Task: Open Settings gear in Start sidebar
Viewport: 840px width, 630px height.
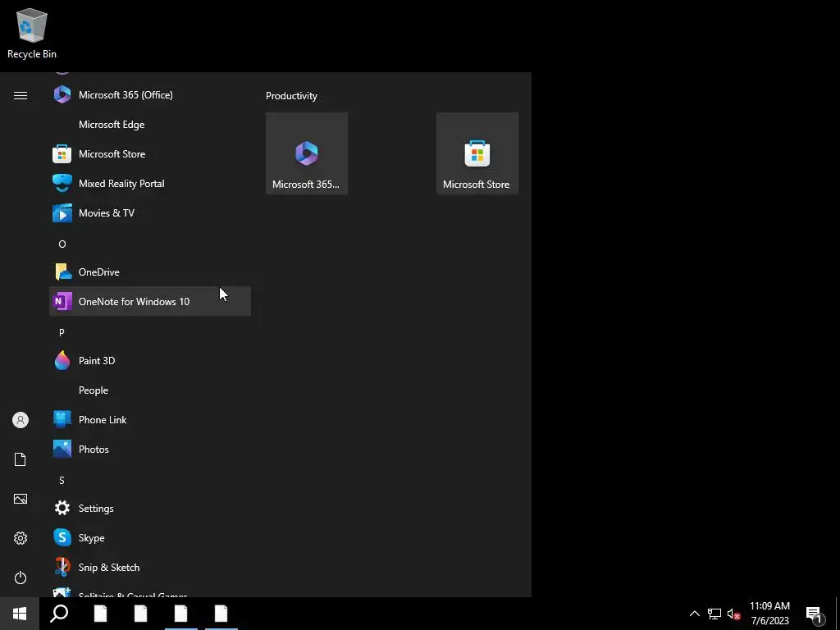Action: (21, 538)
